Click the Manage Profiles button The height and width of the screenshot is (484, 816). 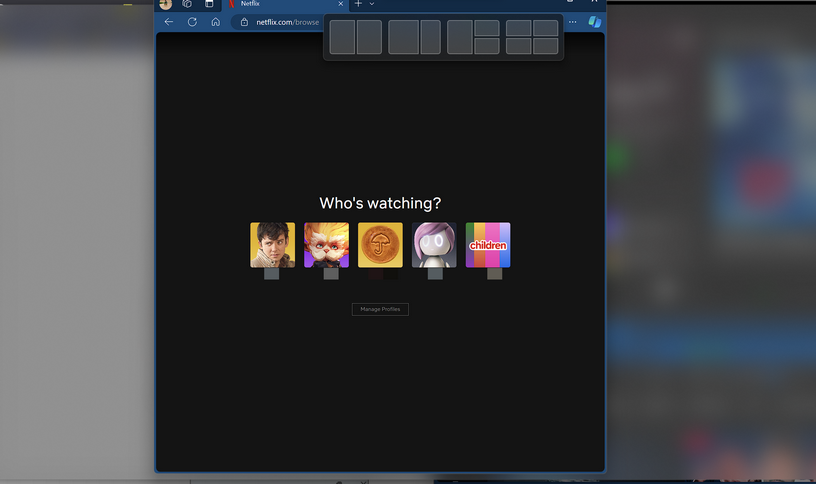pos(380,309)
